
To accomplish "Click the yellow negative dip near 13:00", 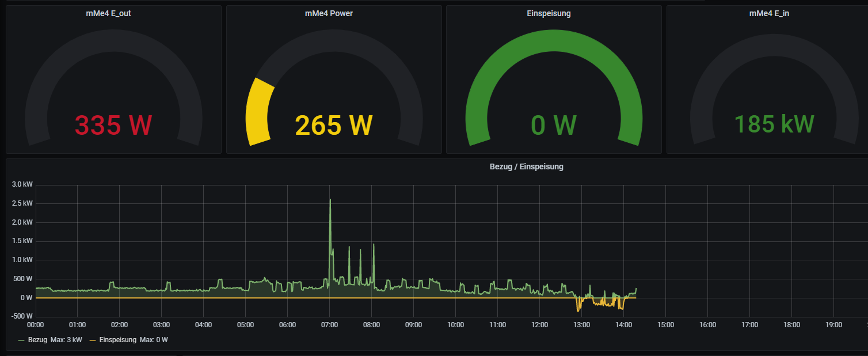I will (578, 308).
